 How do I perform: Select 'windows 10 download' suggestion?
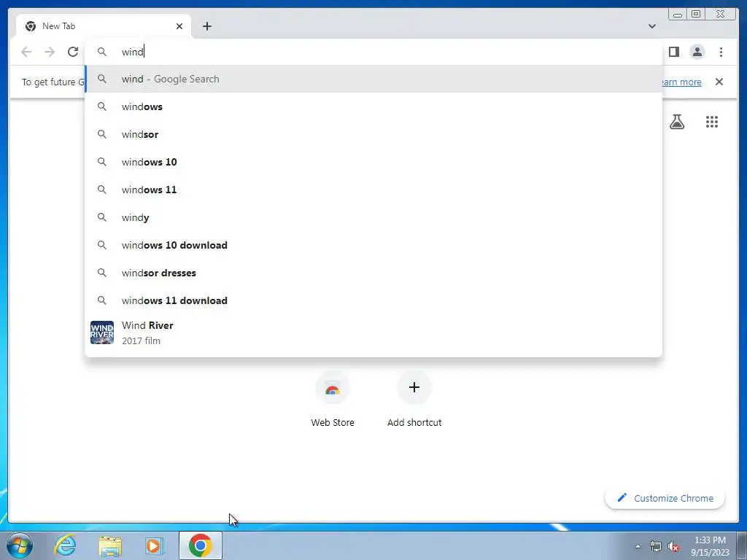point(373,245)
